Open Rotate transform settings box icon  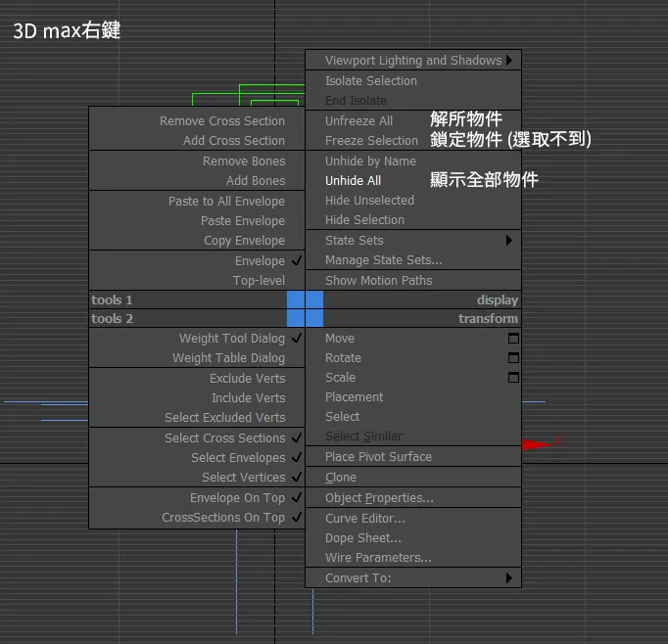[x=513, y=358]
